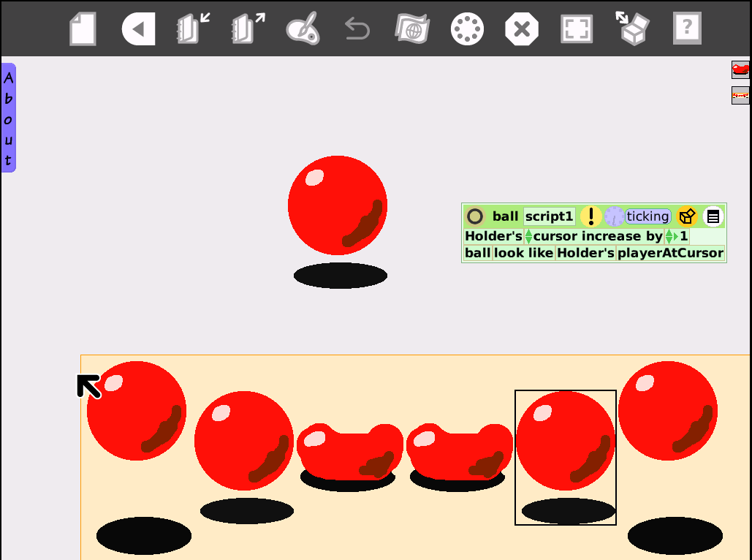Toggle the script's ticking status
752x560 pixels.
[x=647, y=216]
